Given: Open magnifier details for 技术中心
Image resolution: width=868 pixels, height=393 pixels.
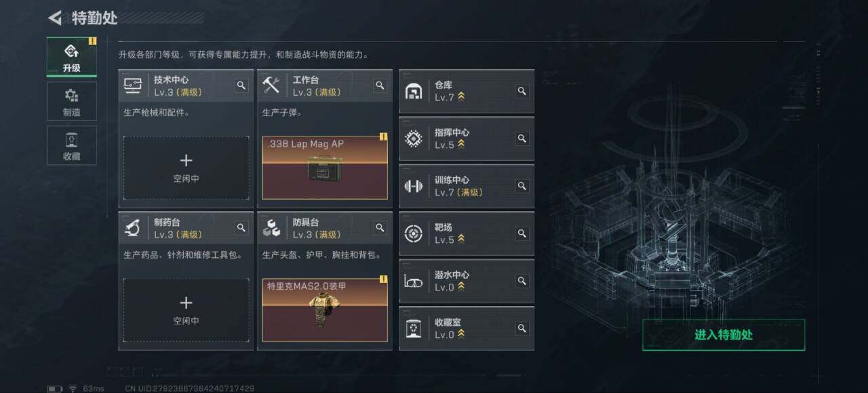Looking at the screenshot, I should 241,86.
